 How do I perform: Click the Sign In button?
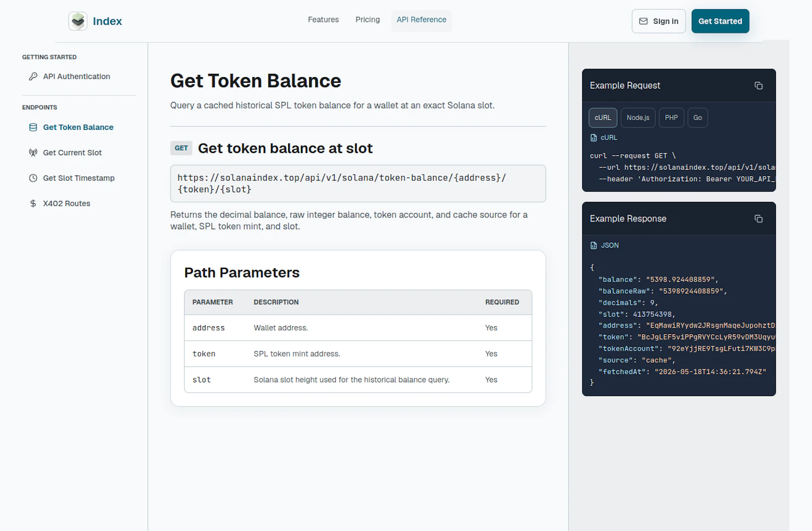coord(658,21)
